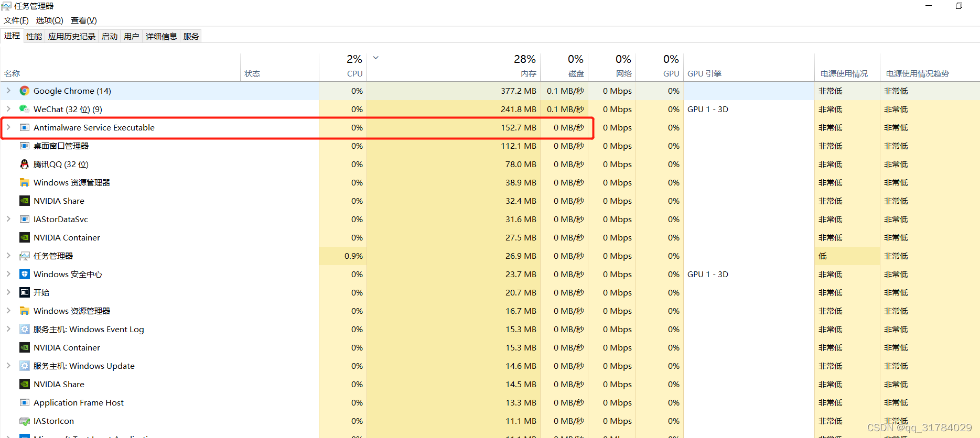The height and width of the screenshot is (438, 980).
Task: Open the 查看(V) menu
Action: pyautogui.click(x=84, y=20)
